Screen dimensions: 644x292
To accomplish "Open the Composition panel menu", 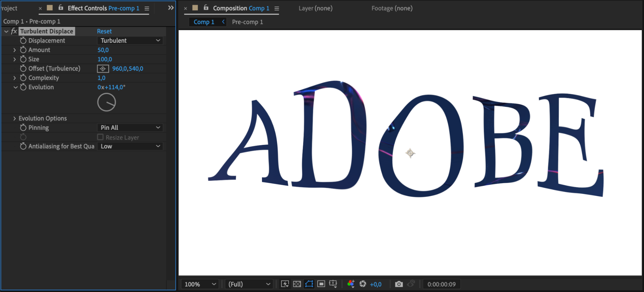I will (277, 8).
